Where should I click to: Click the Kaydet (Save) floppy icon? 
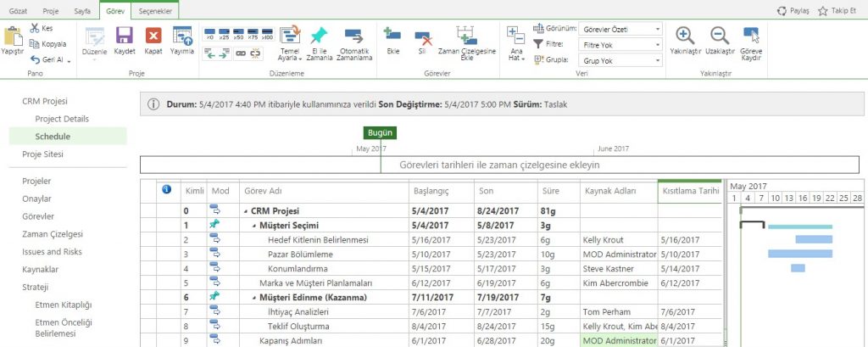pyautogui.click(x=125, y=36)
